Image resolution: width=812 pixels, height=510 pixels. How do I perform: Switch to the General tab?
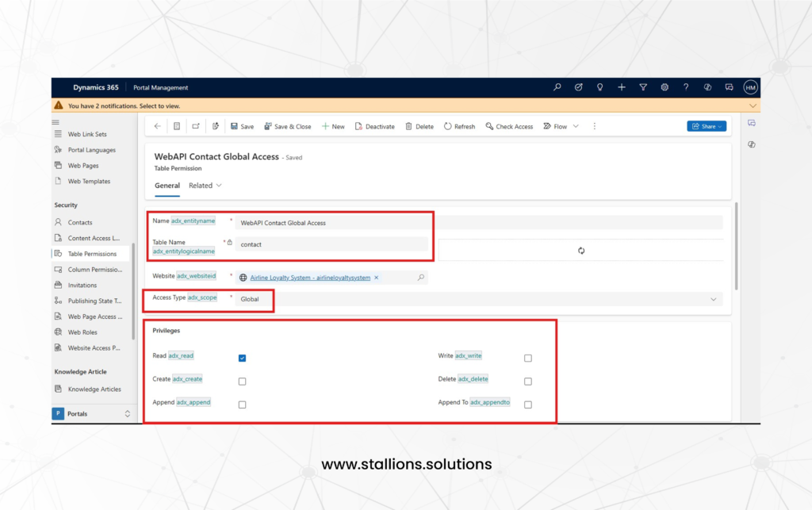167,186
